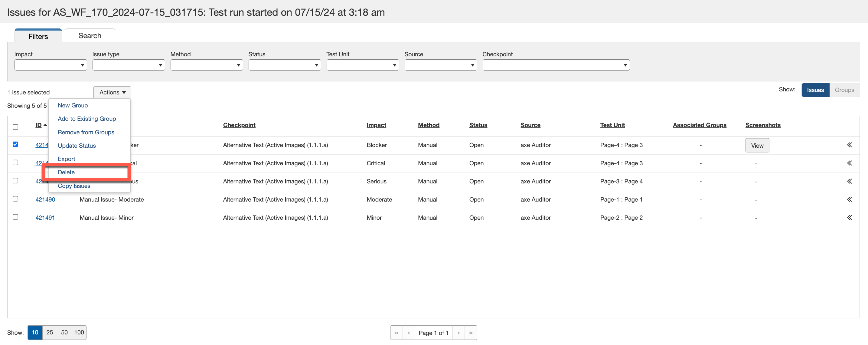Expand details chevron for Critical issue row
Viewport: 868px width, 345px height.
[849, 163]
